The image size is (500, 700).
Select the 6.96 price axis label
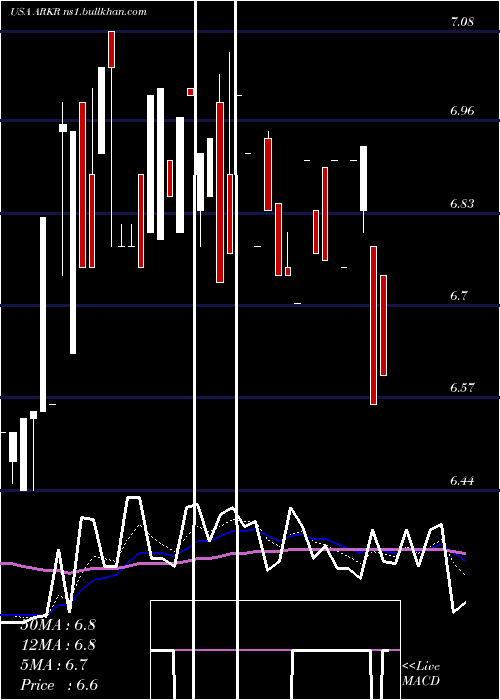(462, 111)
